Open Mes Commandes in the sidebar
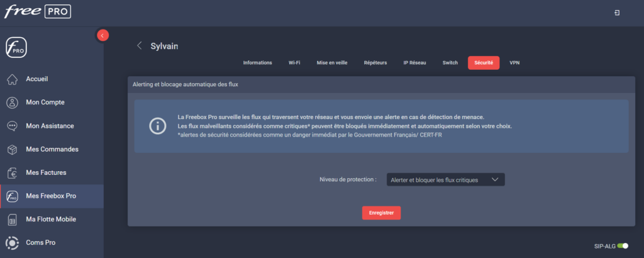Viewport: 644px width, 258px height. [52, 149]
